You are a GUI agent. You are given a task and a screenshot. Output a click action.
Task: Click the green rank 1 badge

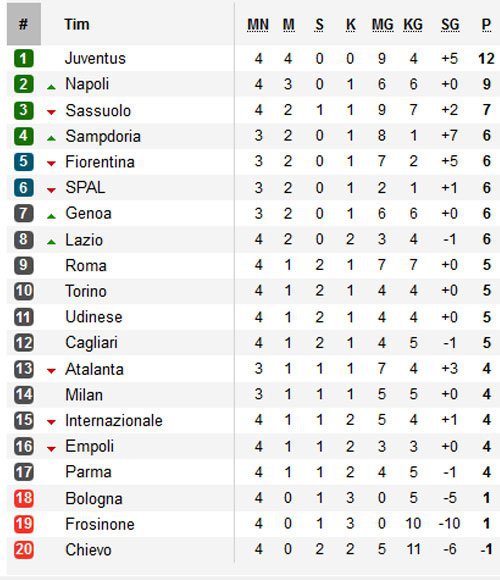[24, 58]
